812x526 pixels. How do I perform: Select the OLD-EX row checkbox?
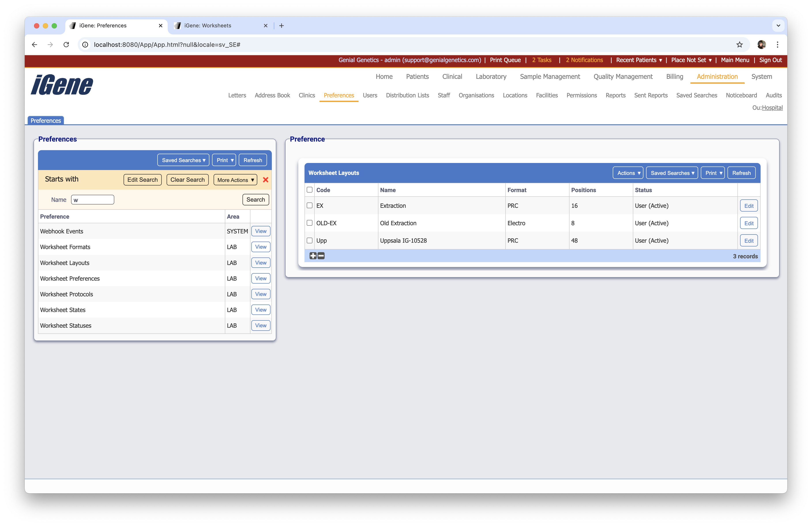click(x=309, y=223)
